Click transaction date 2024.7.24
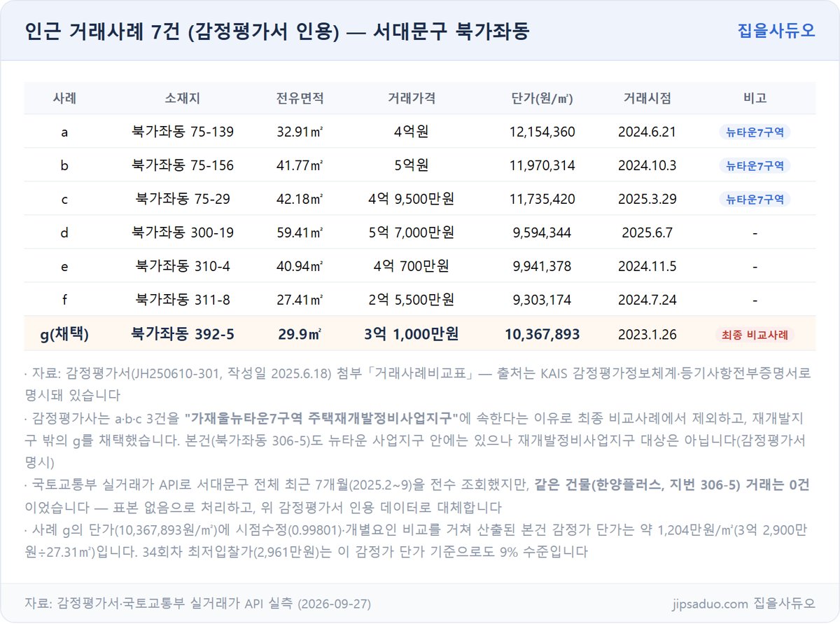Screen dimensions: 840x624 [x=647, y=300]
